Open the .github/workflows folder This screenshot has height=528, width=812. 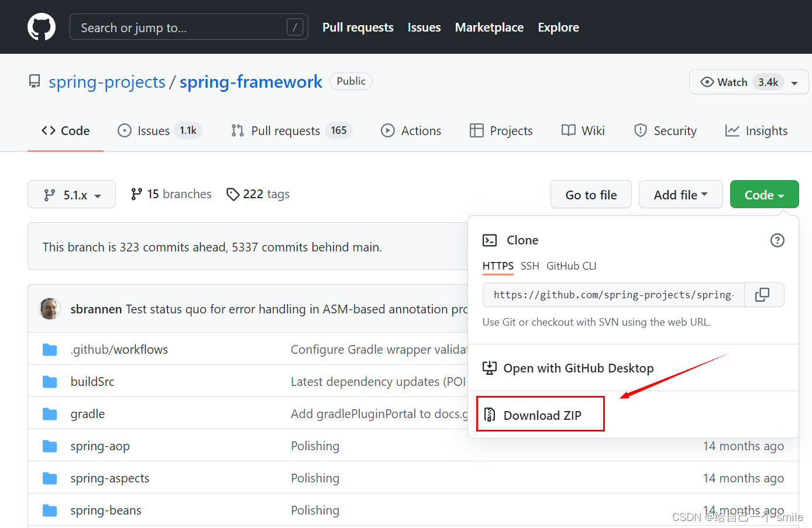(x=119, y=350)
